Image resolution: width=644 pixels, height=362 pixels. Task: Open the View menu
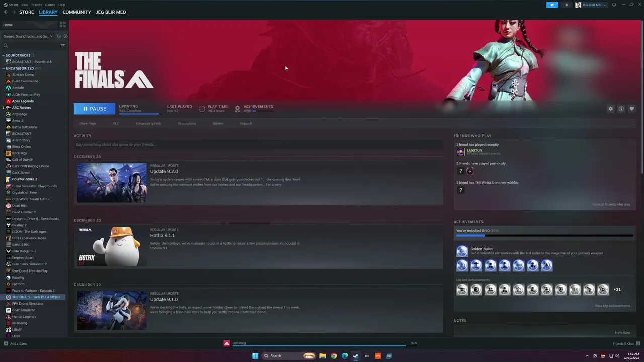[x=25, y=5]
